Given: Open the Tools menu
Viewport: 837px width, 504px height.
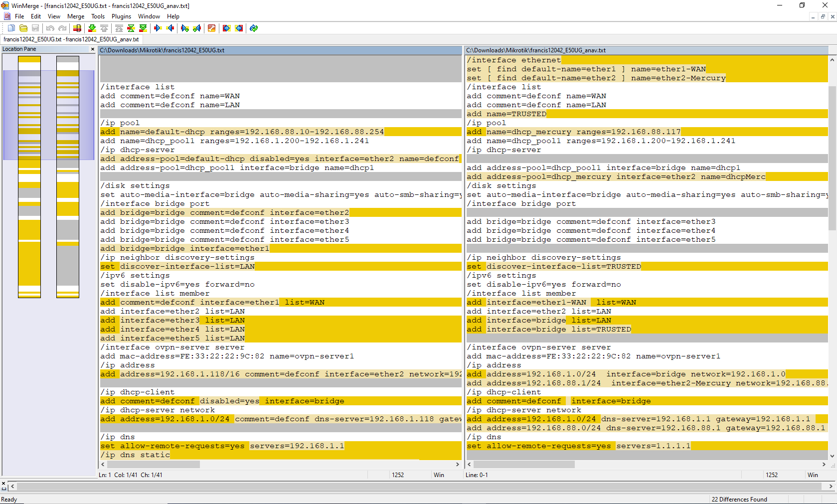Looking at the screenshot, I should (x=98, y=16).
